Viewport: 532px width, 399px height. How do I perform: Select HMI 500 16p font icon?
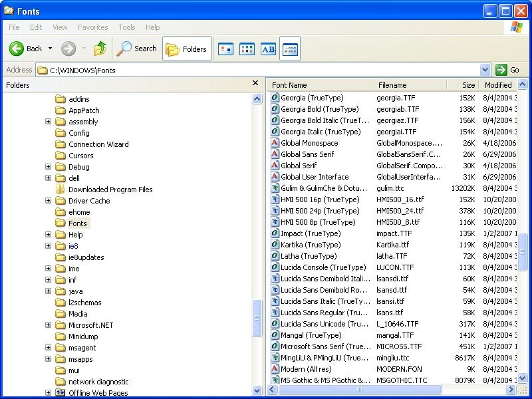point(275,199)
